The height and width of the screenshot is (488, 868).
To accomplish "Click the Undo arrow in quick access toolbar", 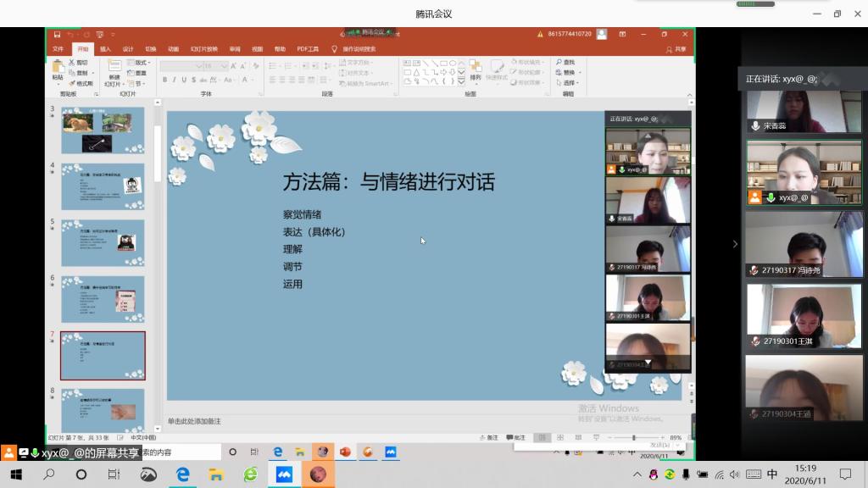I will 70,34.
